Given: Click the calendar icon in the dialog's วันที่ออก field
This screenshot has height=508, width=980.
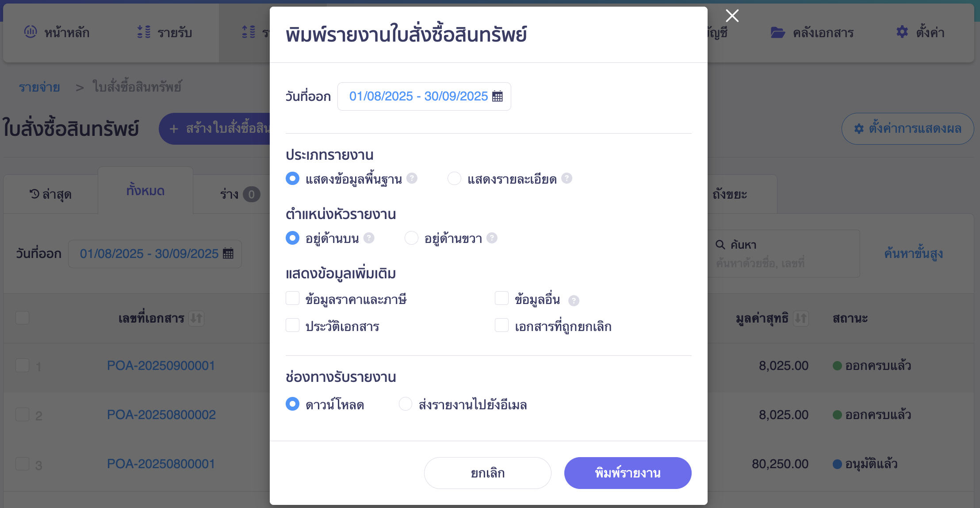Looking at the screenshot, I should [x=498, y=96].
